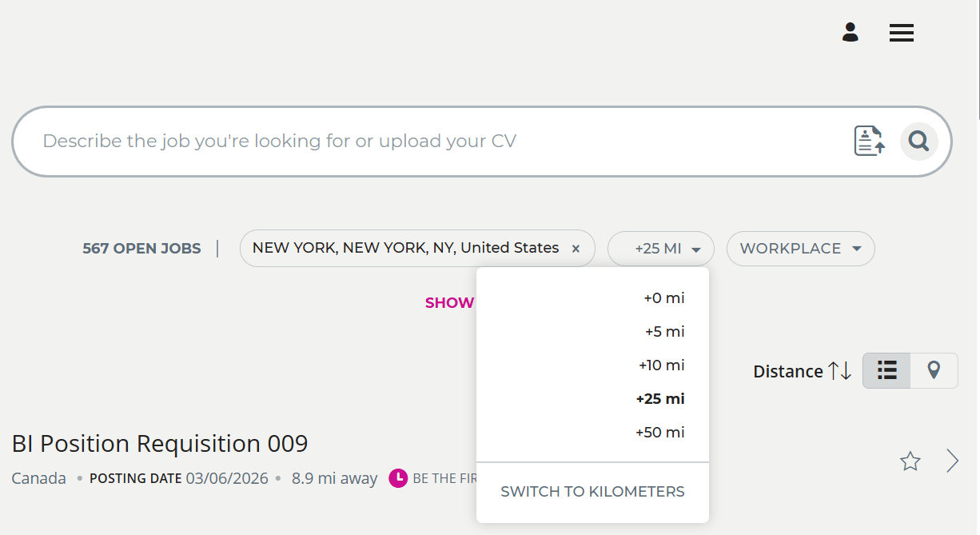Remove the New York location filter
The height and width of the screenshot is (535, 980).
coord(576,249)
